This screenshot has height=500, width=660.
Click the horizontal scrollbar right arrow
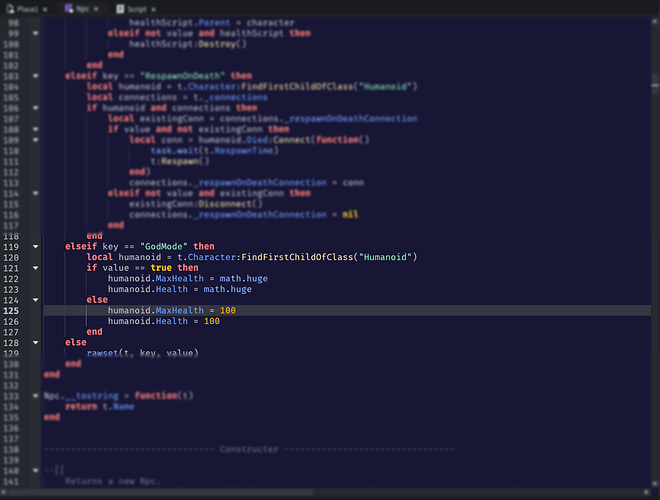[x=647, y=492]
